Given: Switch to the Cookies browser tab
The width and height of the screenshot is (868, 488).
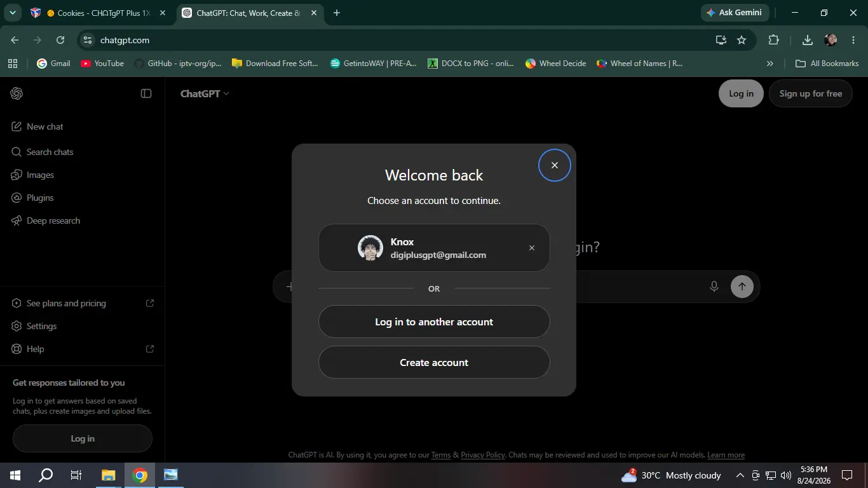Looking at the screenshot, I should pos(99,13).
